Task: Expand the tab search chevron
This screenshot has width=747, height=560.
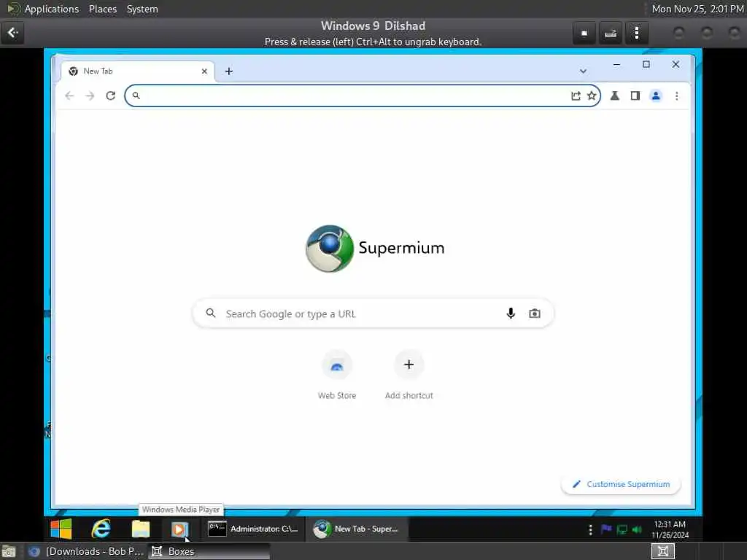Action: (583, 71)
